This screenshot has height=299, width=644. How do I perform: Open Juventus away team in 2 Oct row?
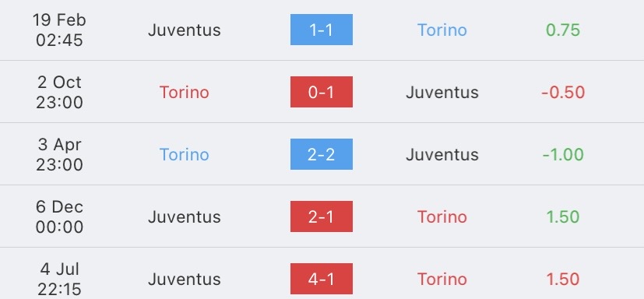click(x=442, y=93)
